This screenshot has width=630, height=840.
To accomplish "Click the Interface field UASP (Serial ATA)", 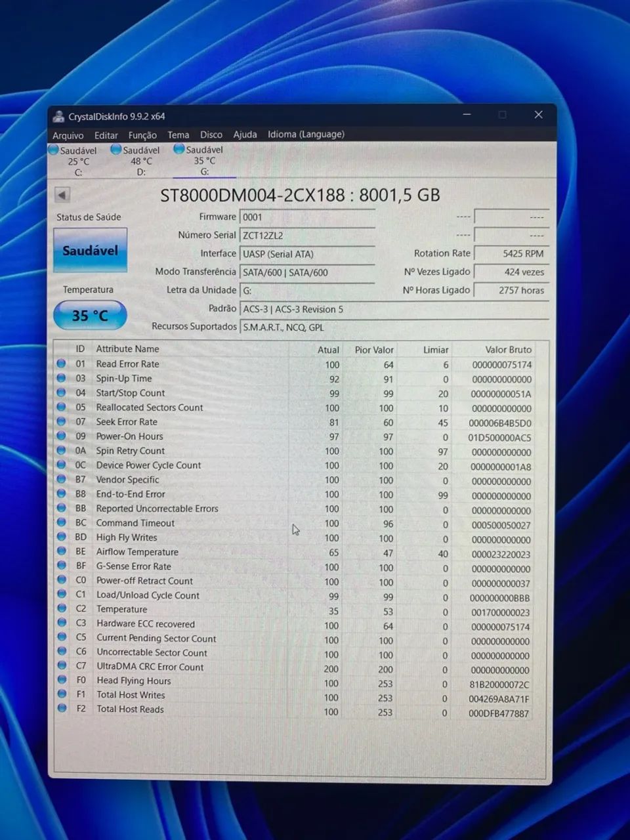I will pos(307,254).
